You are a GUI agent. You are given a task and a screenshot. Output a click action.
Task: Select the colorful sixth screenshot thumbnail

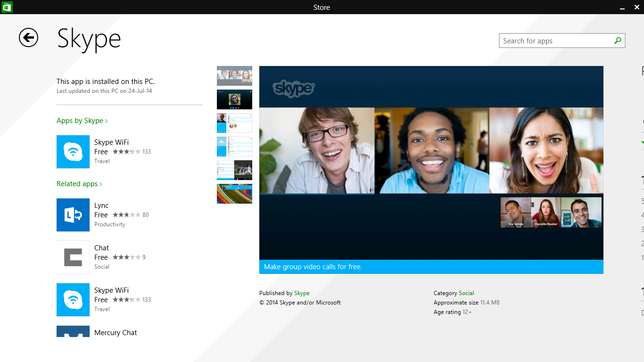pos(234,194)
